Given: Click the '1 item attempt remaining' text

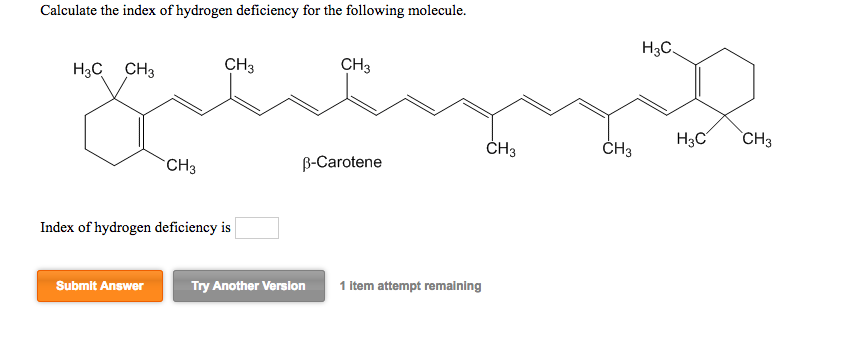Looking at the screenshot, I should (x=410, y=286).
